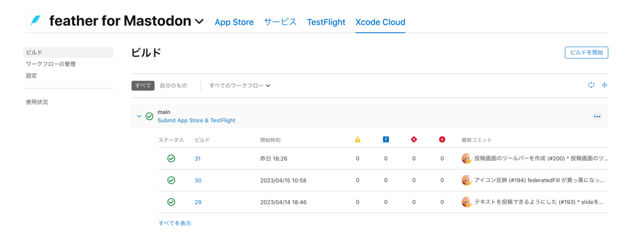Image resolution: width=644 pixels, height=245 pixels.
Task: Open the three-dot menu for main
Action: [x=597, y=116]
